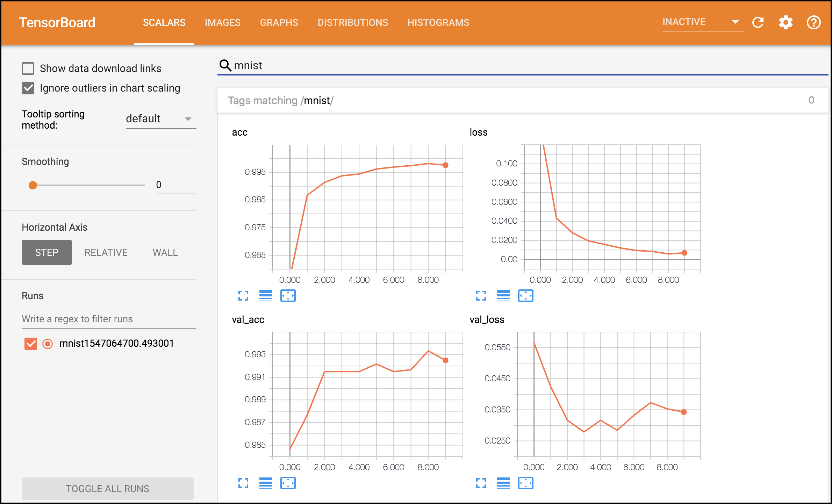Select RELATIVE horizontal axis option
Screen dimensions: 832x504
tap(106, 252)
